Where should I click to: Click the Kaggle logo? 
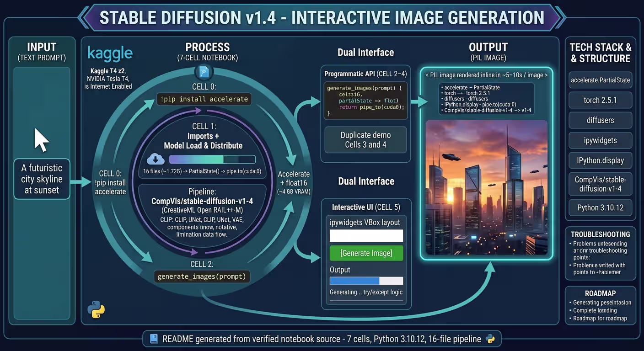point(110,53)
